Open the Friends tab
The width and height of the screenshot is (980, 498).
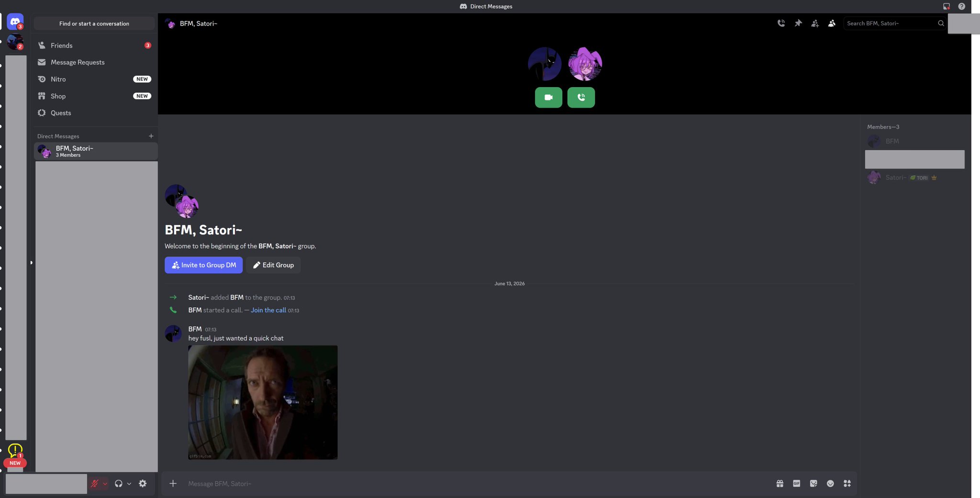coord(94,45)
